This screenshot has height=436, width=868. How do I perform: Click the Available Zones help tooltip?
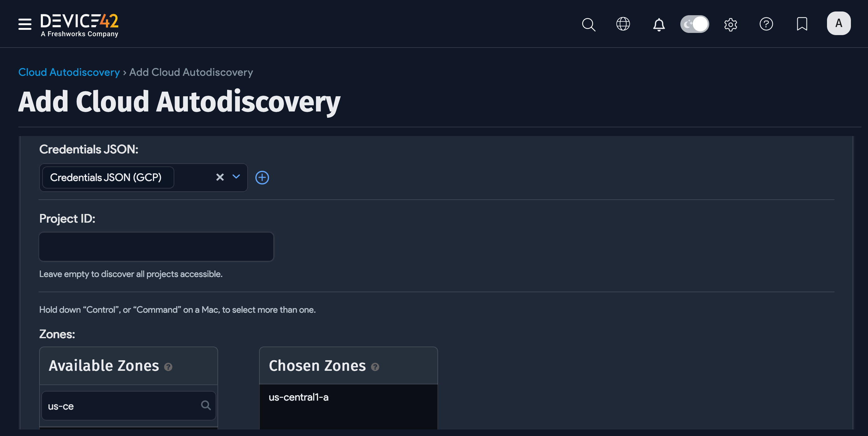168,367
